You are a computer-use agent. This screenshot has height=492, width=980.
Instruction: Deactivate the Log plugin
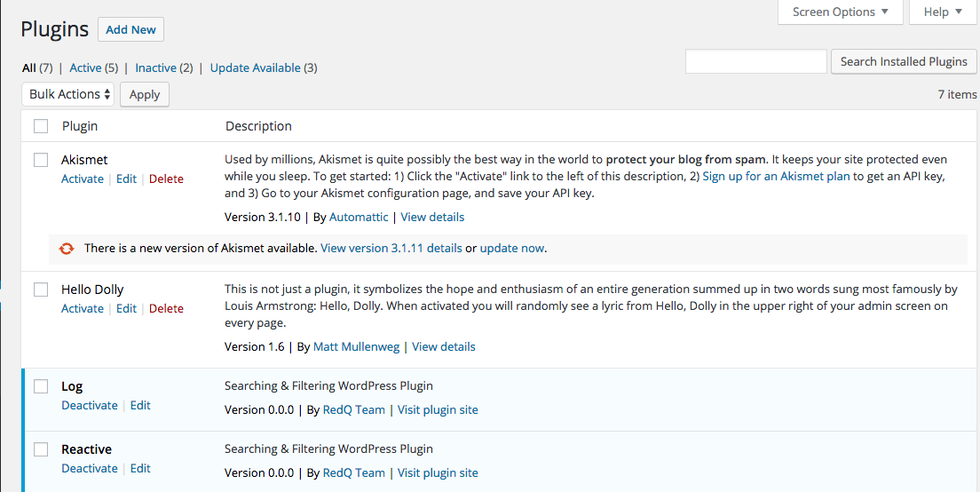[x=89, y=405]
